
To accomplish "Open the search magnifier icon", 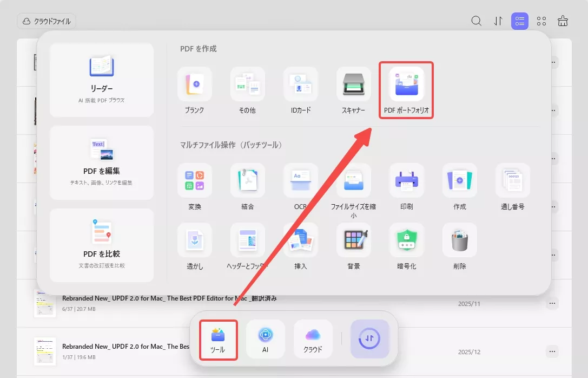I will tap(476, 21).
